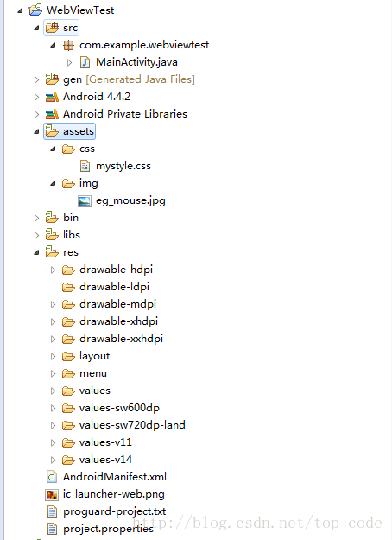This screenshot has height=540, width=392.
Task: Expand the bin folder
Action: coord(36,218)
